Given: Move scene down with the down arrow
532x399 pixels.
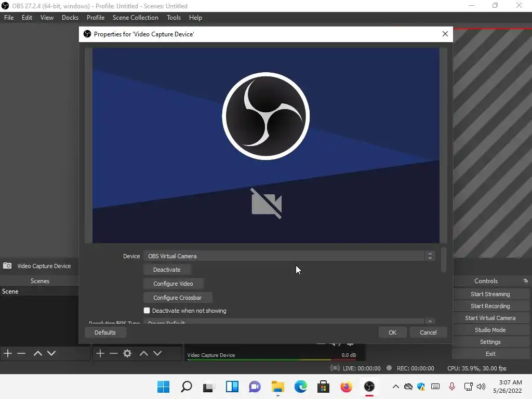Looking at the screenshot, I should tap(51, 353).
